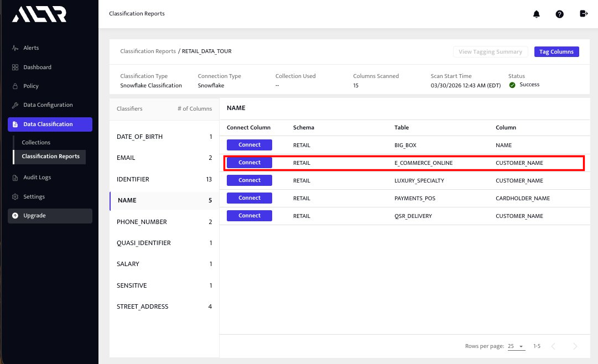Viewport: 598px width, 364px height.
Task: Open Audit Logs from sidebar
Action: tap(37, 178)
